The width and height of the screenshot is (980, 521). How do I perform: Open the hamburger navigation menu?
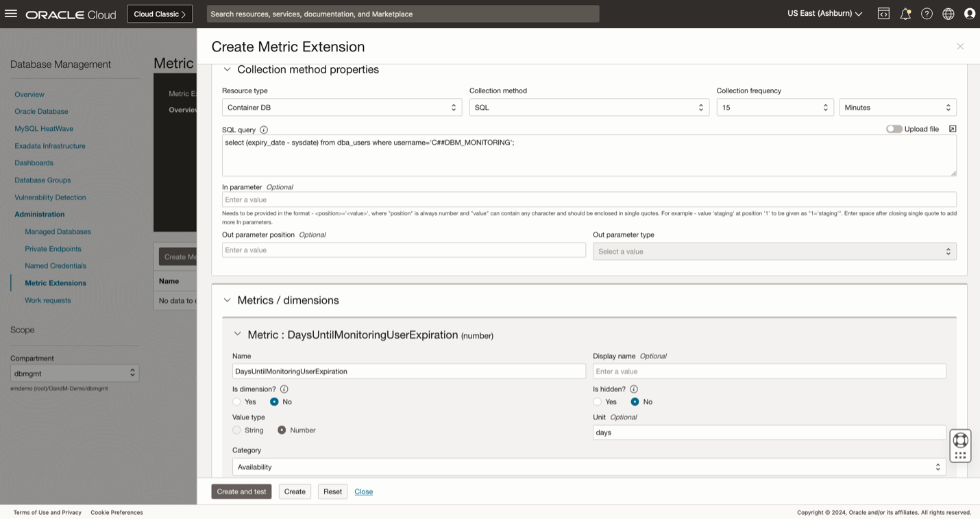[x=10, y=14]
